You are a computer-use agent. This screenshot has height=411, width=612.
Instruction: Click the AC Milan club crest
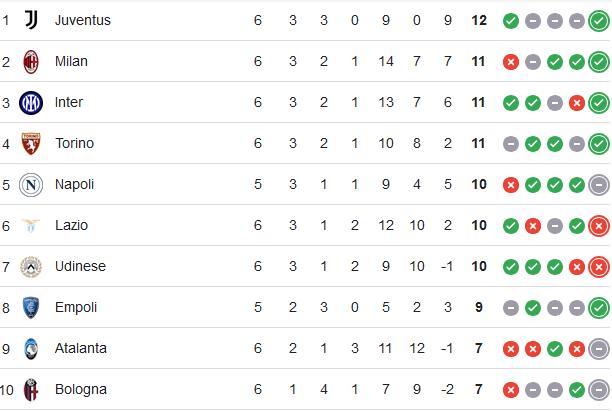(x=31, y=62)
